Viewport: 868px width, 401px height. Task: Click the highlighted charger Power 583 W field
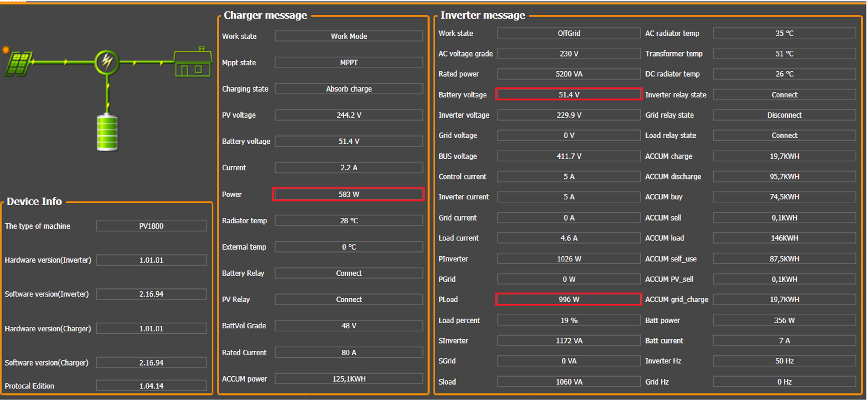(x=348, y=194)
